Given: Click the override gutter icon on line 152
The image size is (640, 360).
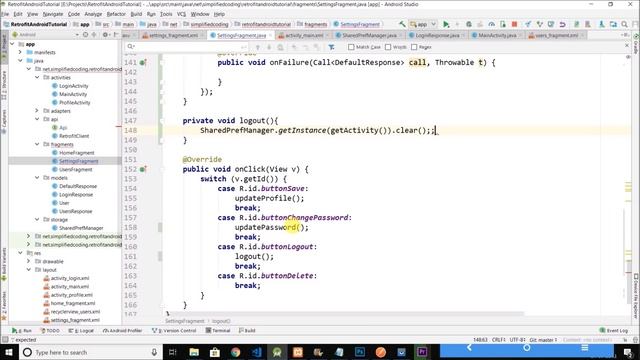Looking at the screenshot, I should pyautogui.click(x=142, y=169).
